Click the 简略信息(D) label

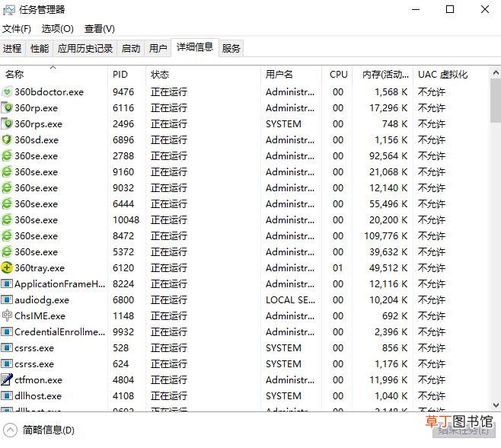49,430
